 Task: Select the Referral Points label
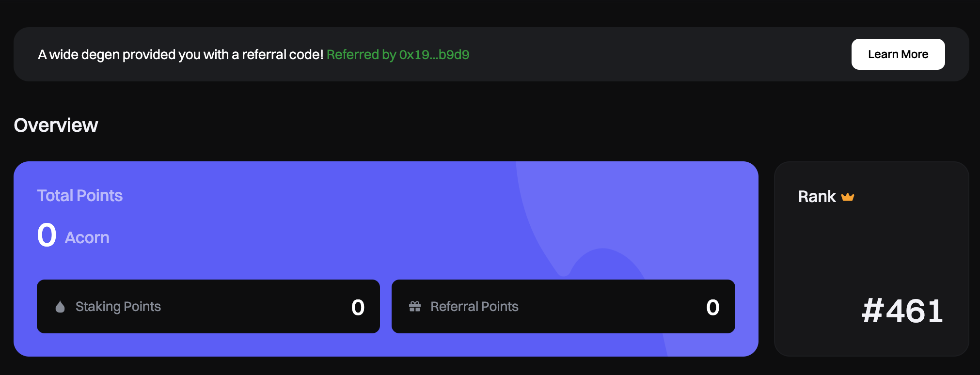pos(474,307)
